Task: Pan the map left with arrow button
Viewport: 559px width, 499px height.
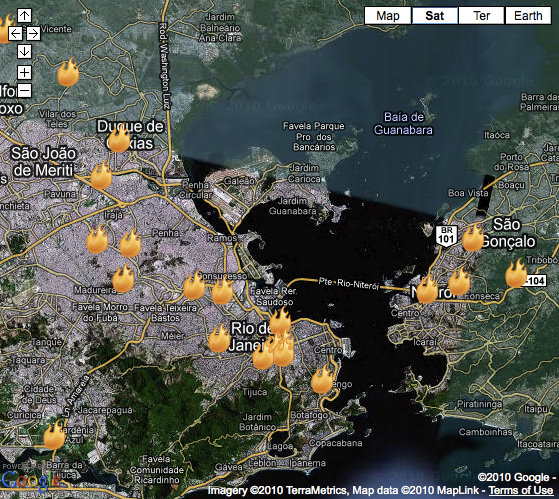Action: pos(15,34)
